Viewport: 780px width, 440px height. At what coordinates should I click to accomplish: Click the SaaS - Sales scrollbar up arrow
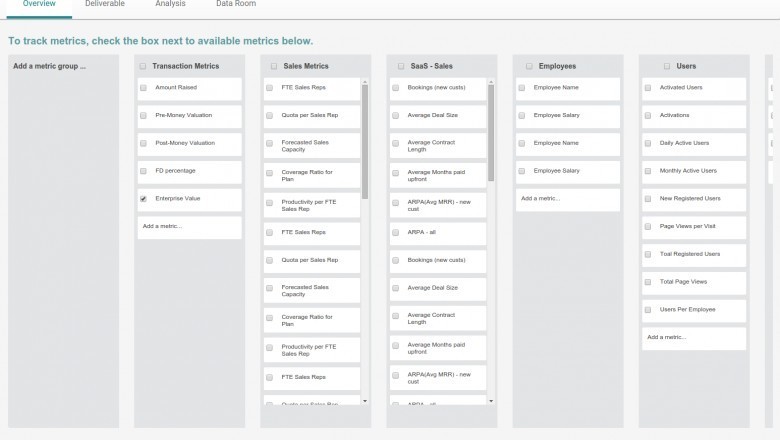click(x=491, y=81)
